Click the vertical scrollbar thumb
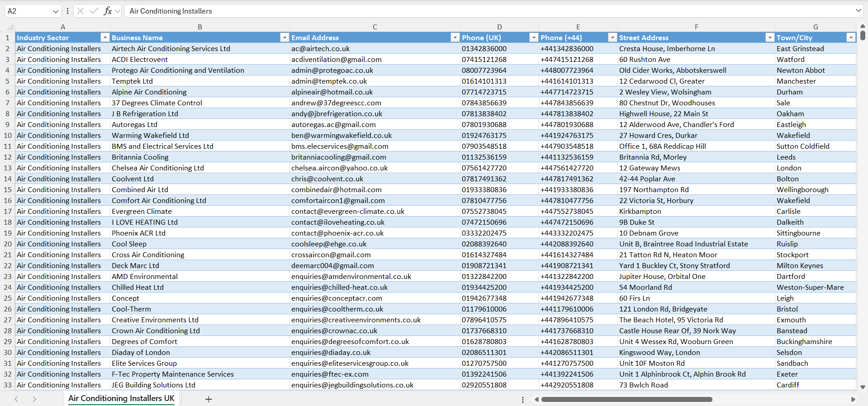Image resolution: width=868 pixels, height=406 pixels. click(x=863, y=35)
